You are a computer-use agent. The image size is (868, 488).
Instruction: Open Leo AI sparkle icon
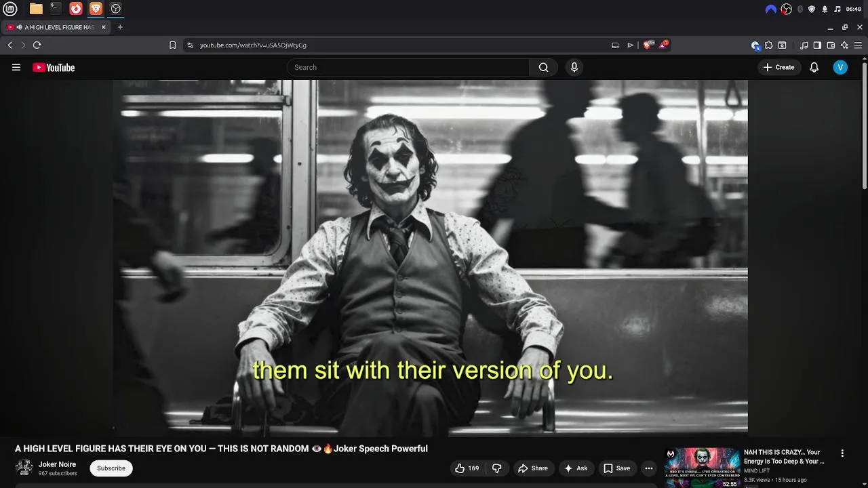click(844, 45)
